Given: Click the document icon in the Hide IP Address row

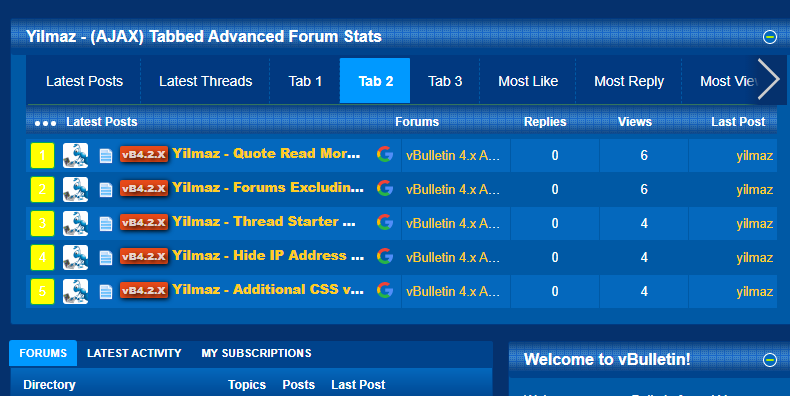Looking at the screenshot, I should (106, 258).
